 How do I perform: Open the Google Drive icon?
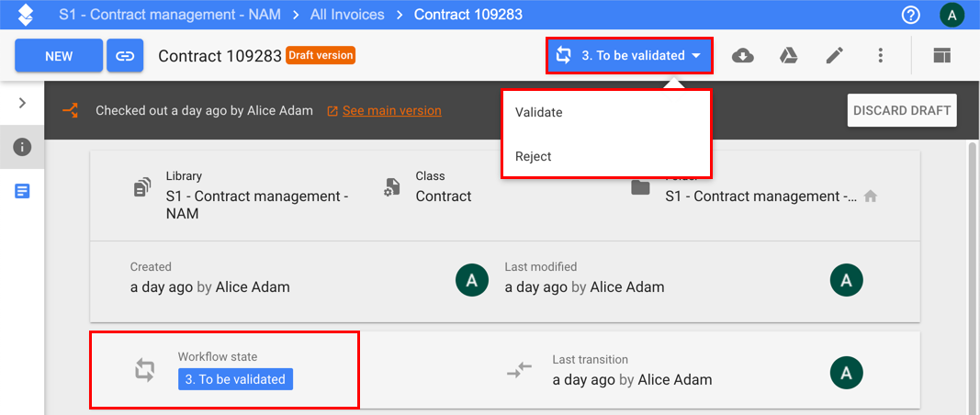(788, 56)
